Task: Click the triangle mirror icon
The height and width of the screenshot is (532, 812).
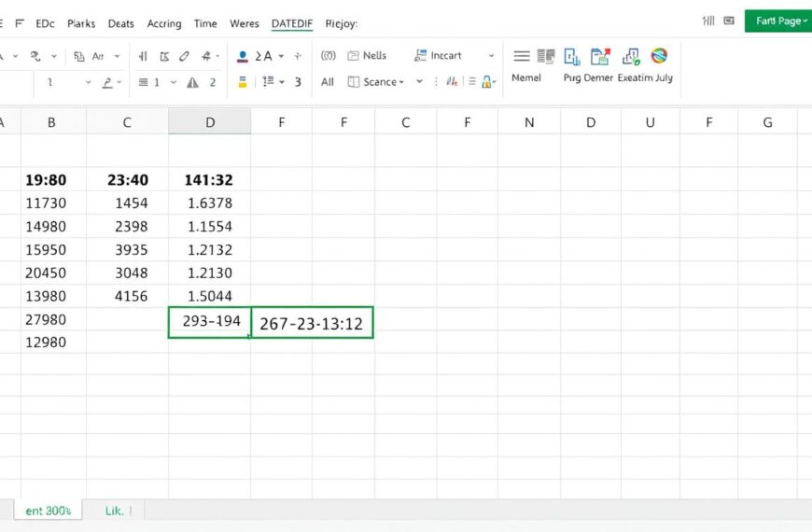Action: [192, 82]
